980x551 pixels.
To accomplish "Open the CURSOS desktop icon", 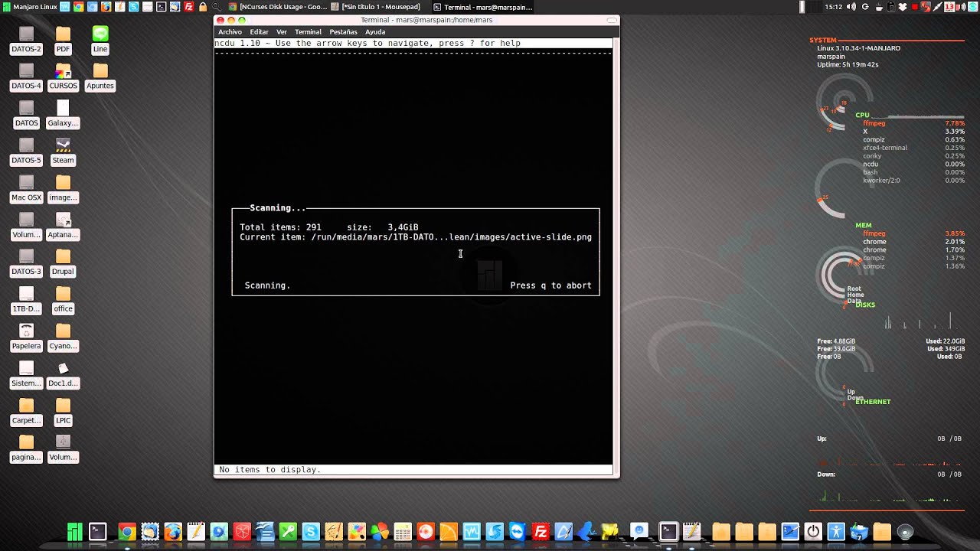I will pyautogui.click(x=63, y=77).
